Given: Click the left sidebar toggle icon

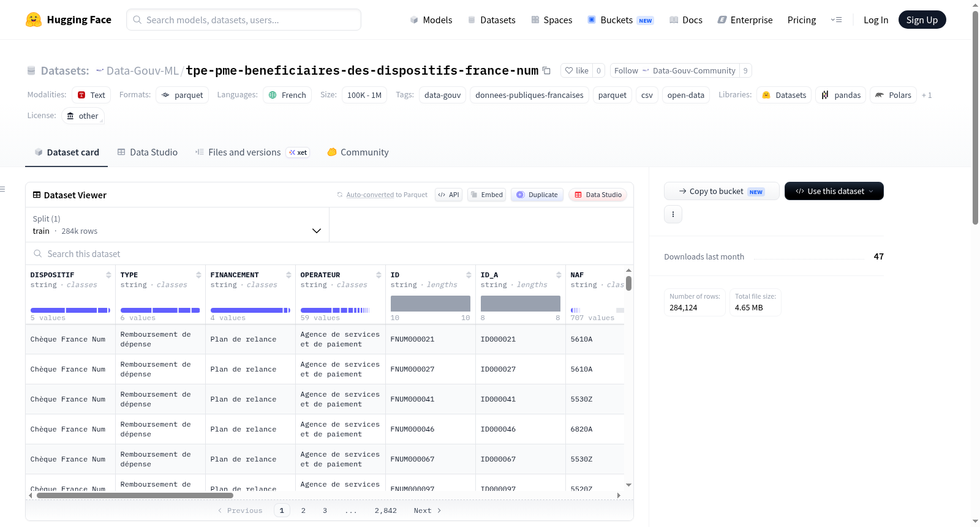Looking at the screenshot, I should (x=2, y=189).
